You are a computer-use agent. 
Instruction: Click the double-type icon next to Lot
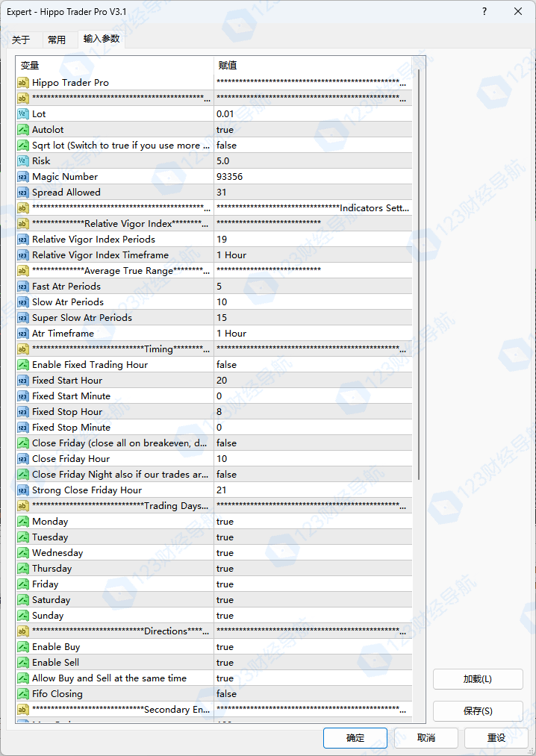[x=22, y=113]
